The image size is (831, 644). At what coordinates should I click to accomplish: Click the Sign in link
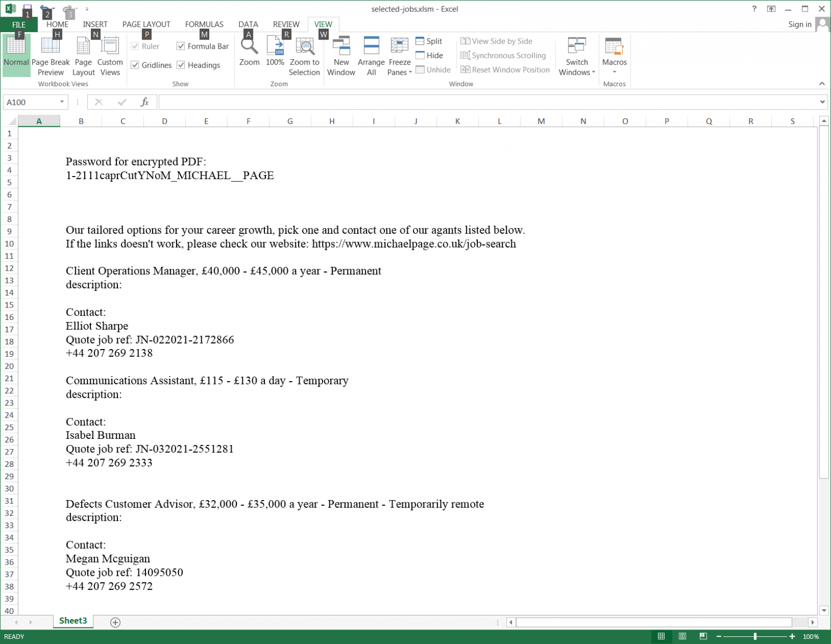(x=799, y=24)
